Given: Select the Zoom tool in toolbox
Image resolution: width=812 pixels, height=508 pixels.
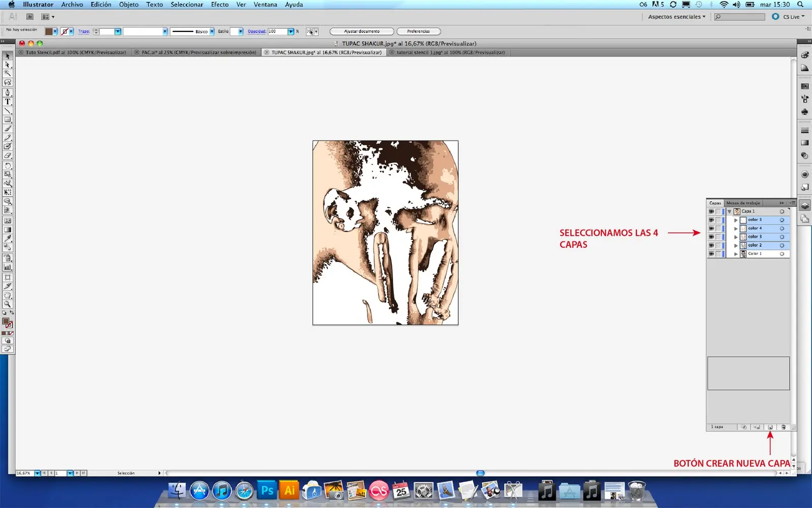Looking at the screenshot, I should point(8,304).
